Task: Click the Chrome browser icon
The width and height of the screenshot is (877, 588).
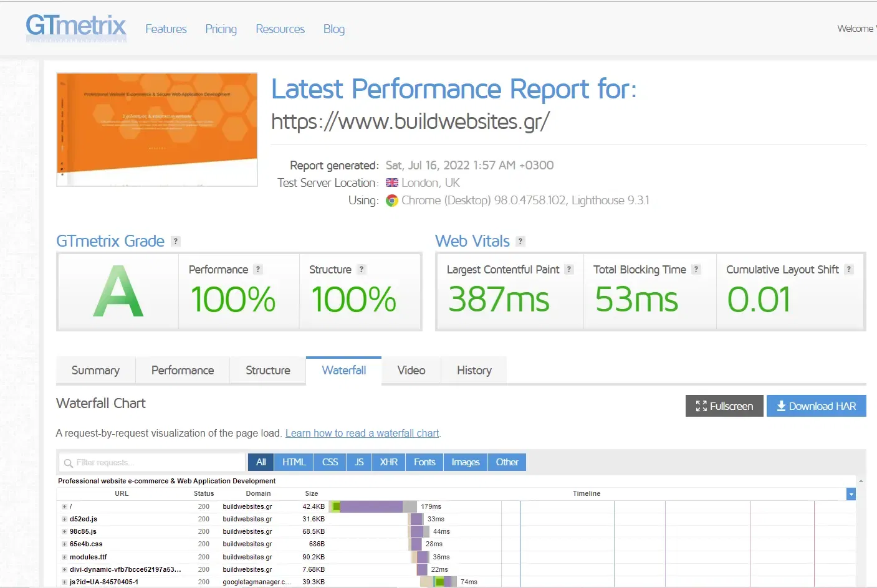Action: 392,201
